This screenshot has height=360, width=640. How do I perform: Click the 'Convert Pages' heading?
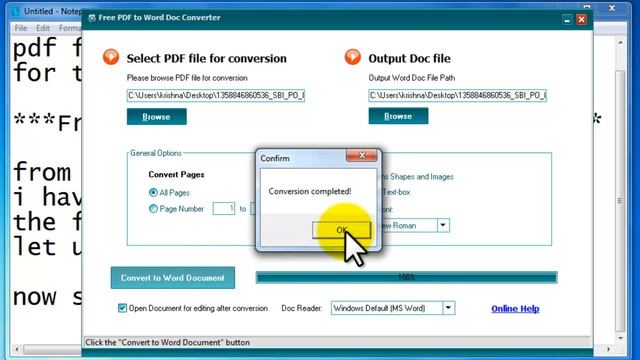coord(176,174)
